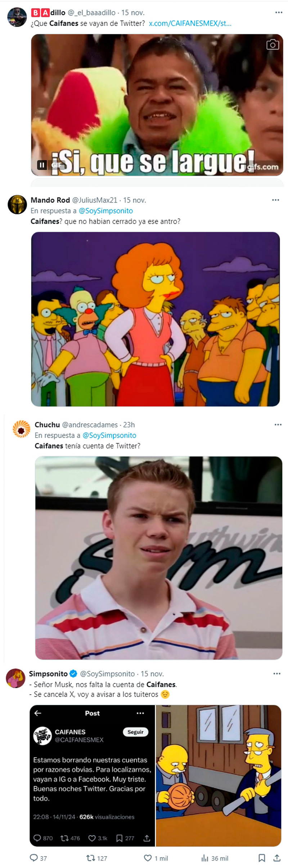The image size is (288, 868).
Task: Open the @SoySimpsonito mention in Mando Rod's reply
Action: pos(105,211)
